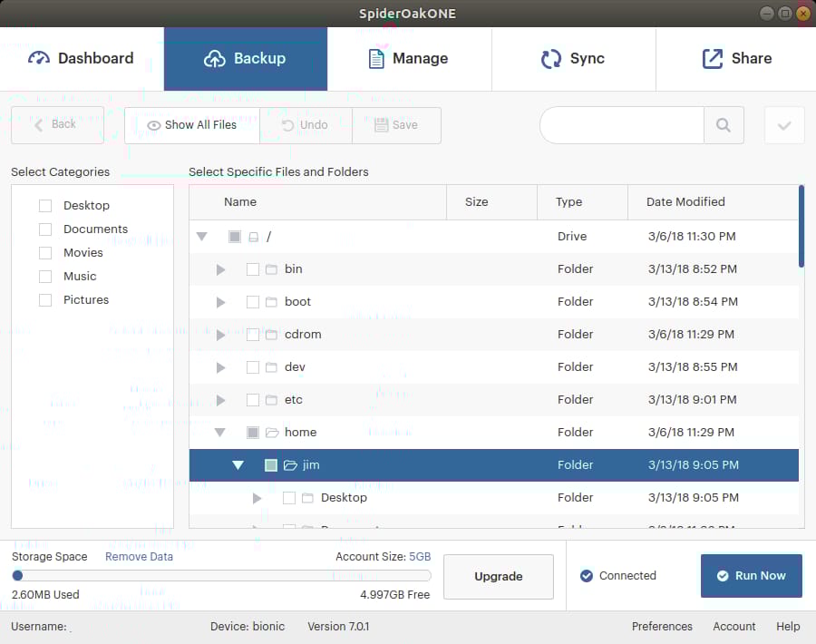The image size is (816, 644).
Task: Enable the Documents category checkbox
Action: pyautogui.click(x=45, y=229)
